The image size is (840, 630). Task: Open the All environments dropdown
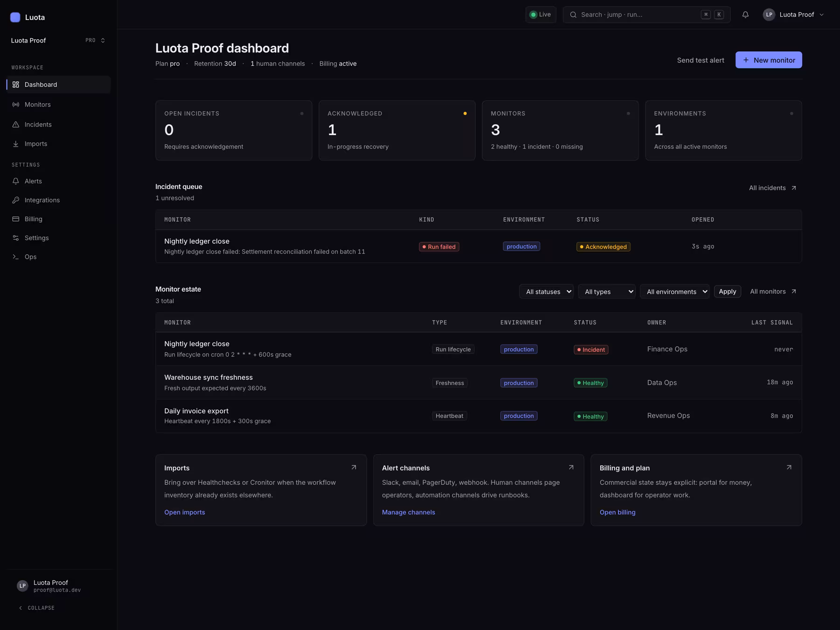(x=675, y=292)
